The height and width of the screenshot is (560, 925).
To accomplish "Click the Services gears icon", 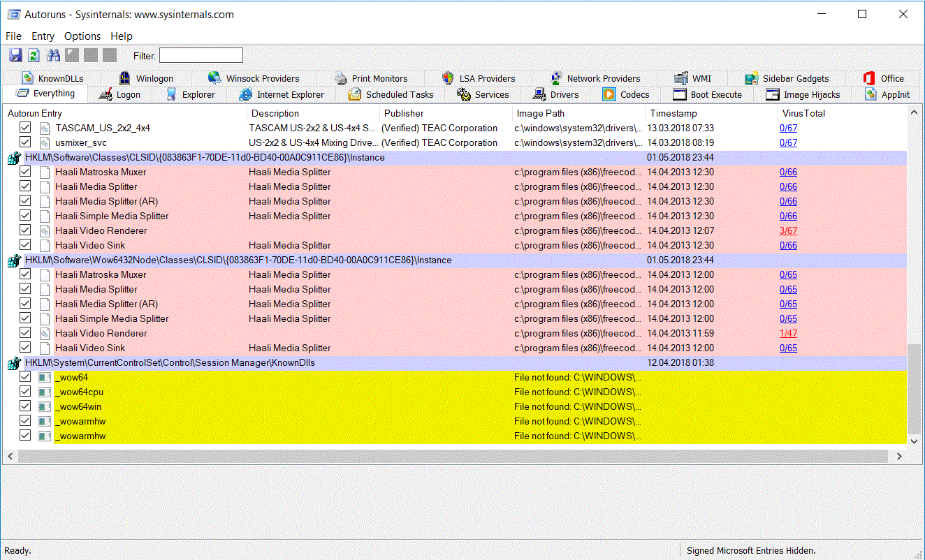I will (463, 94).
